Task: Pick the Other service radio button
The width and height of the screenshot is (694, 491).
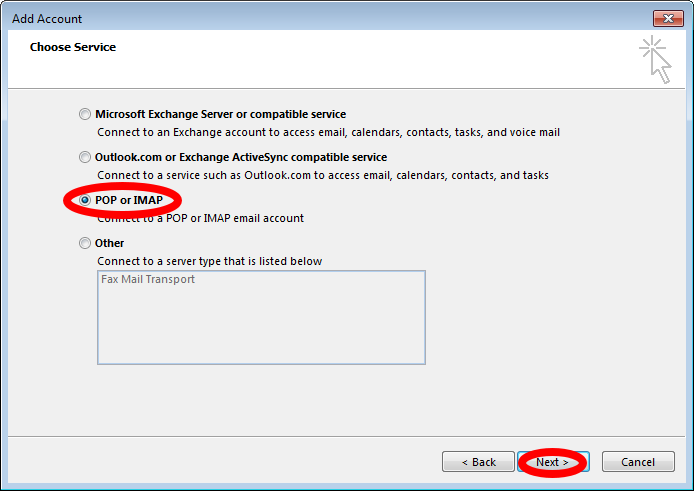Action: (x=85, y=243)
